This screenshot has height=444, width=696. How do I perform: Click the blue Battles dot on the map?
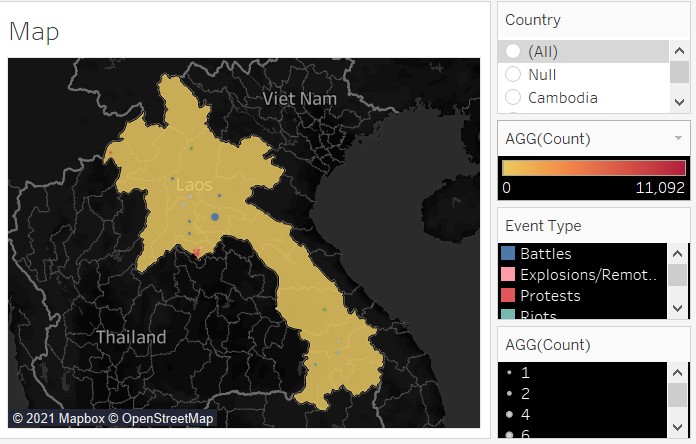click(x=214, y=217)
